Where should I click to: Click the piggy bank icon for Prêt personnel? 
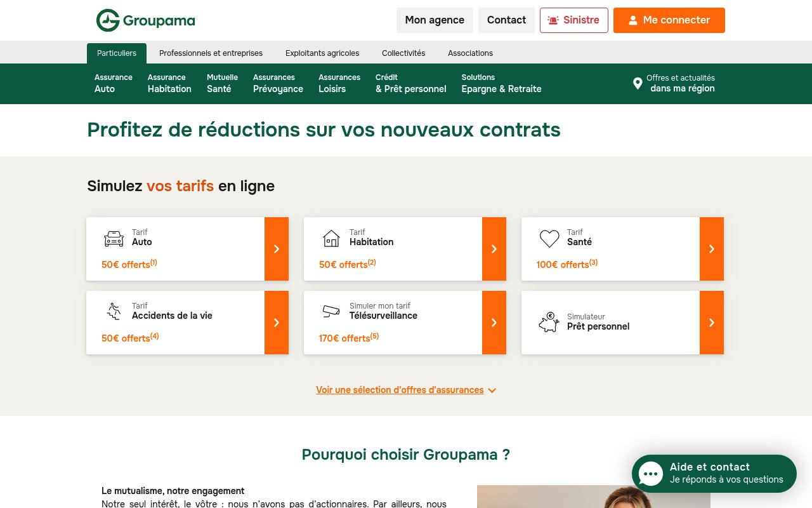coord(549,322)
